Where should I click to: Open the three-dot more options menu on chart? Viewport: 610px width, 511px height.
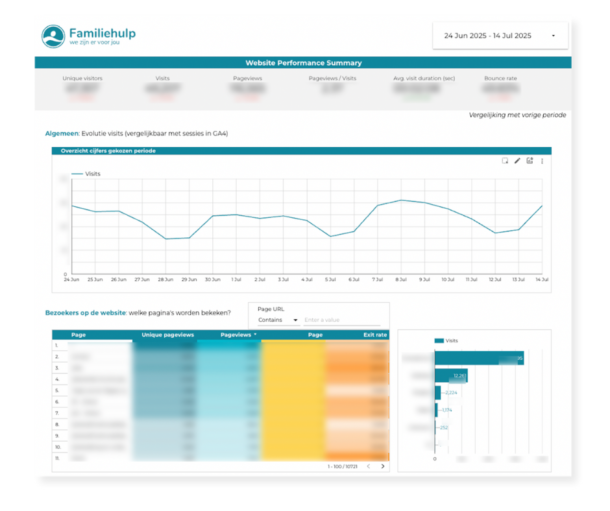pyautogui.click(x=542, y=160)
